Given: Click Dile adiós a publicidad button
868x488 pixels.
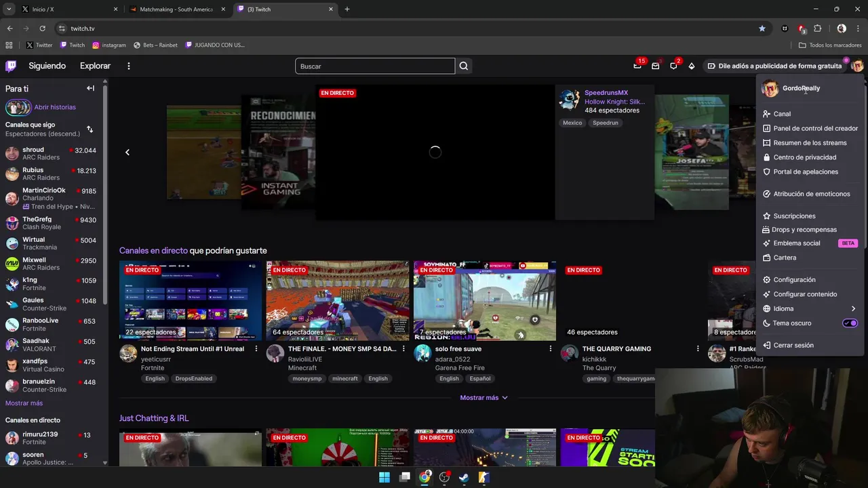Looking at the screenshot, I should coord(774,66).
